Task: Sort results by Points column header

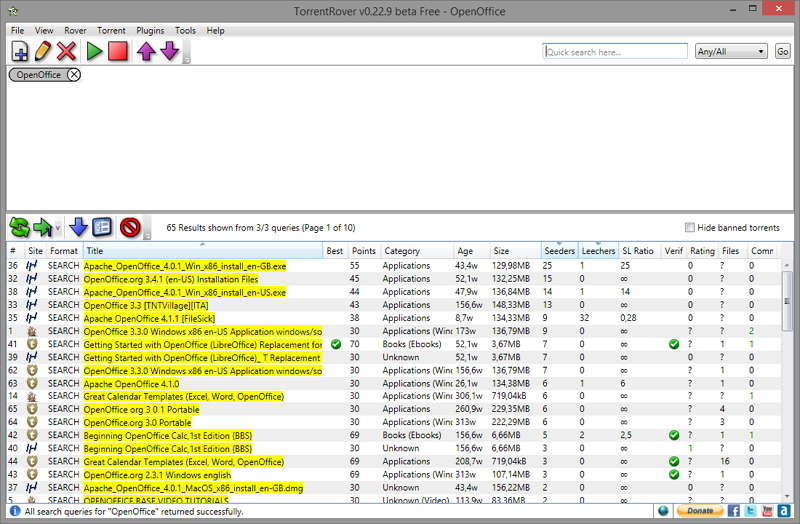Action: [x=364, y=251]
